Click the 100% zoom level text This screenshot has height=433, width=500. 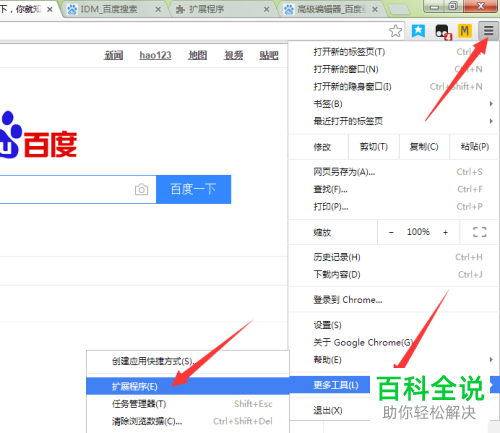point(418,232)
